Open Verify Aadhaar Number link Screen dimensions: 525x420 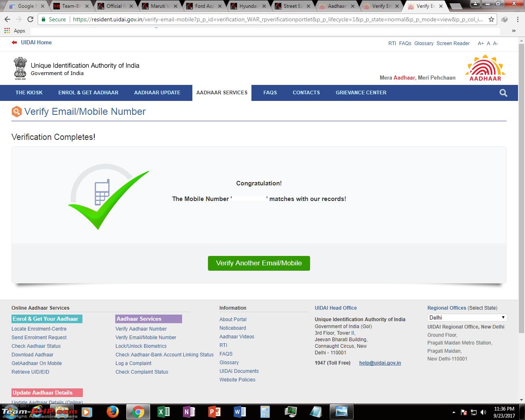(141, 329)
